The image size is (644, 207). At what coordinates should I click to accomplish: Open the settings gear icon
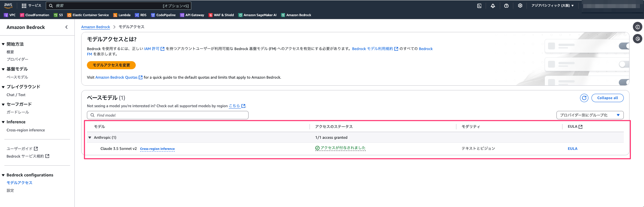520,6
